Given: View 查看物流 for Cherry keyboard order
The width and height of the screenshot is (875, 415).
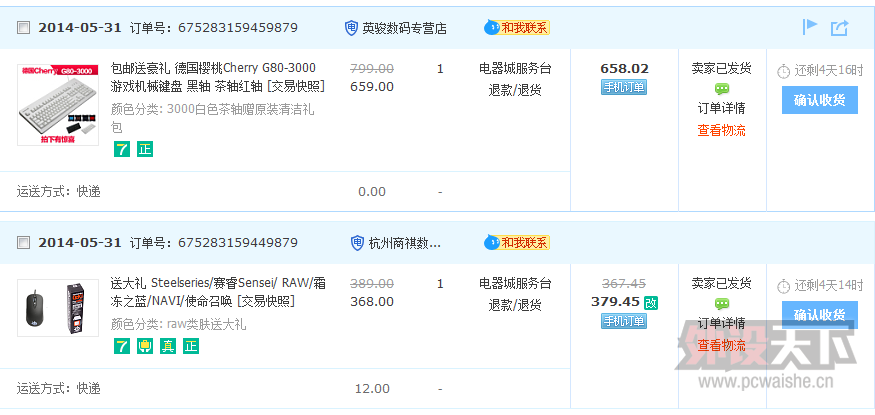Looking at the screenshot, I should click(x=722, y=131).
